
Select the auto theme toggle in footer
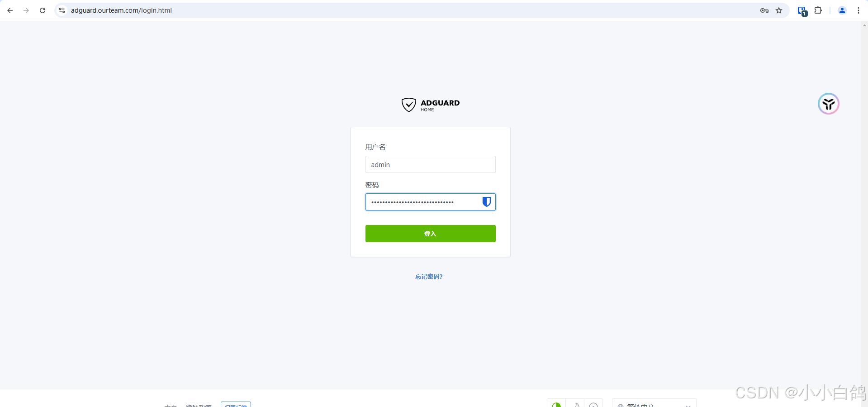coord(556,404)
